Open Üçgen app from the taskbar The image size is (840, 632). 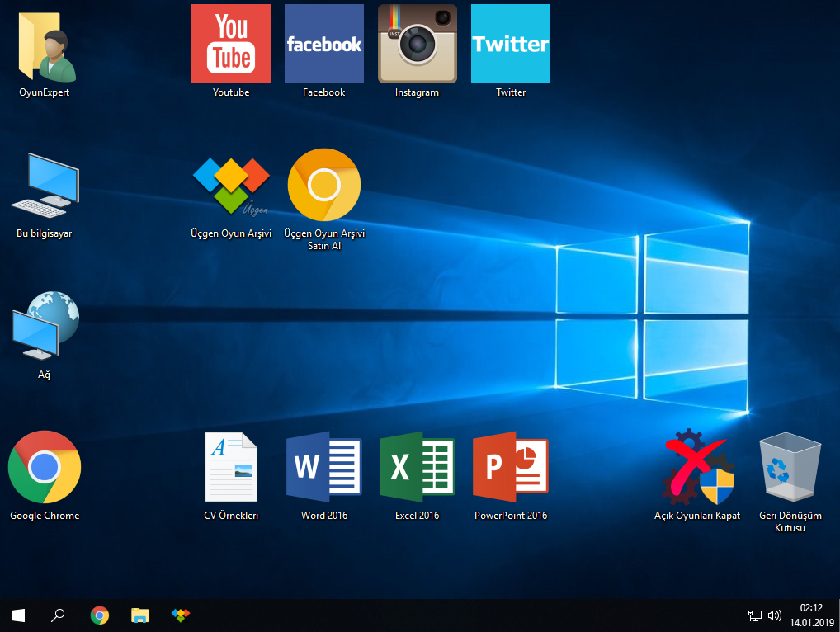[181, 615]
